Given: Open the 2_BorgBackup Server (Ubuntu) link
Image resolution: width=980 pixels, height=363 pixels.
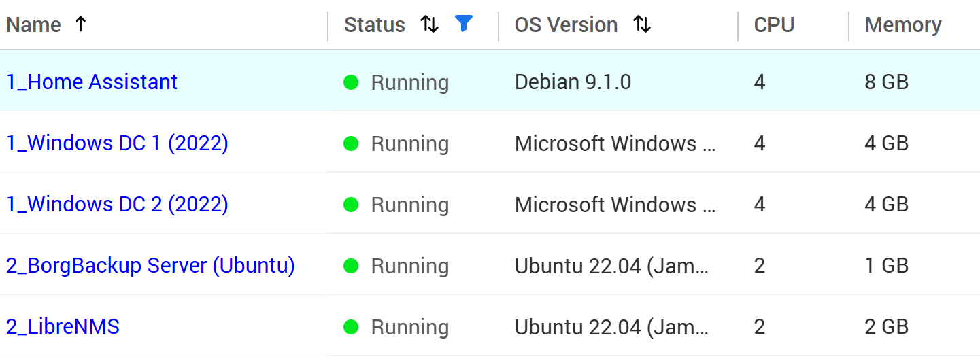Looking at the screenshot, I should click(x=150, y=266).
